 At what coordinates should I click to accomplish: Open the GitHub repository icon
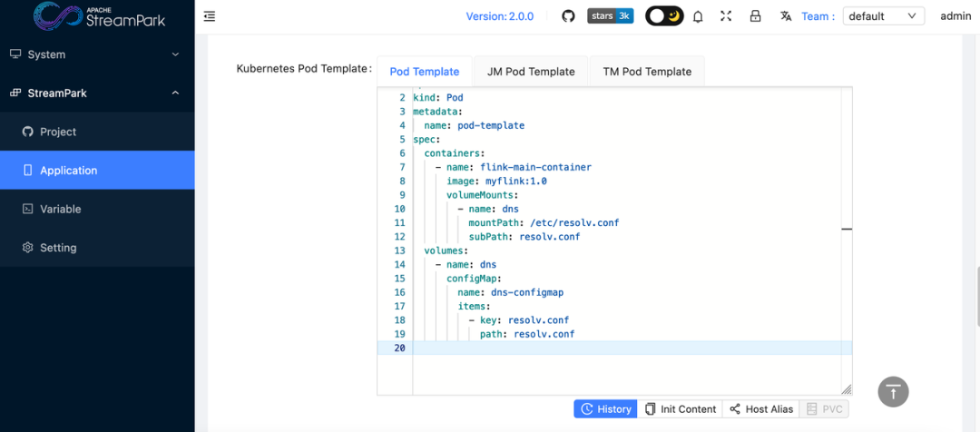click(x=569, y=16)
